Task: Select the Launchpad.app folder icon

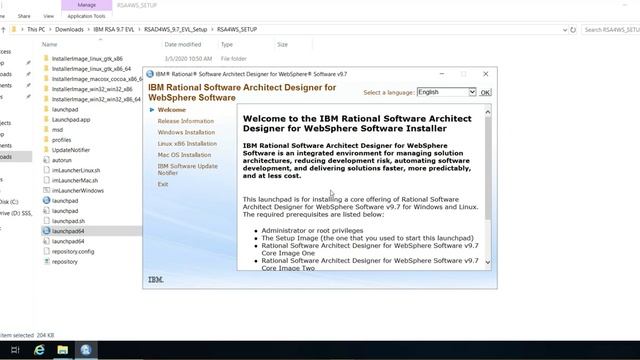Action: click(x=46, y=120)
